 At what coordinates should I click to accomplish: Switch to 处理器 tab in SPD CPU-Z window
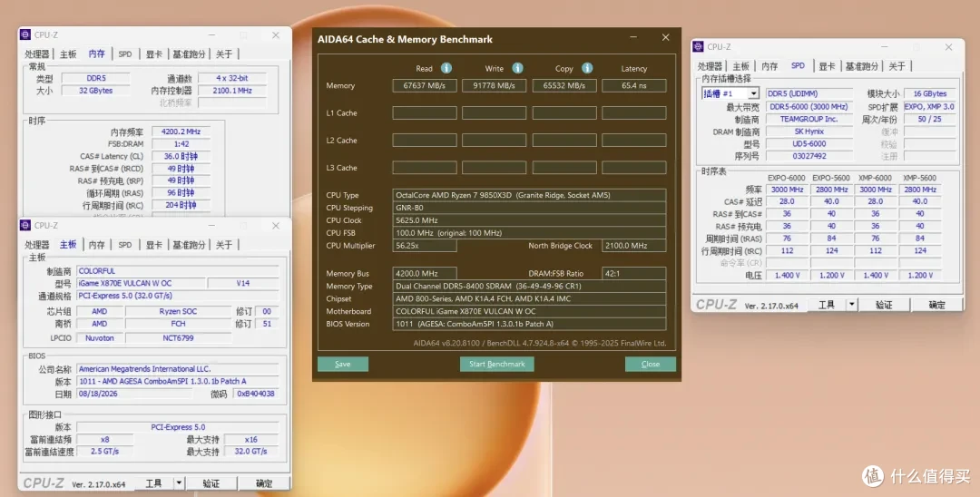(710, 66)
